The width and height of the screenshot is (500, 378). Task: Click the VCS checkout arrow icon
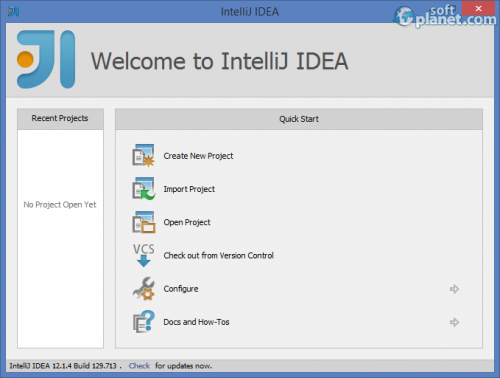click(x=144, y=255)
